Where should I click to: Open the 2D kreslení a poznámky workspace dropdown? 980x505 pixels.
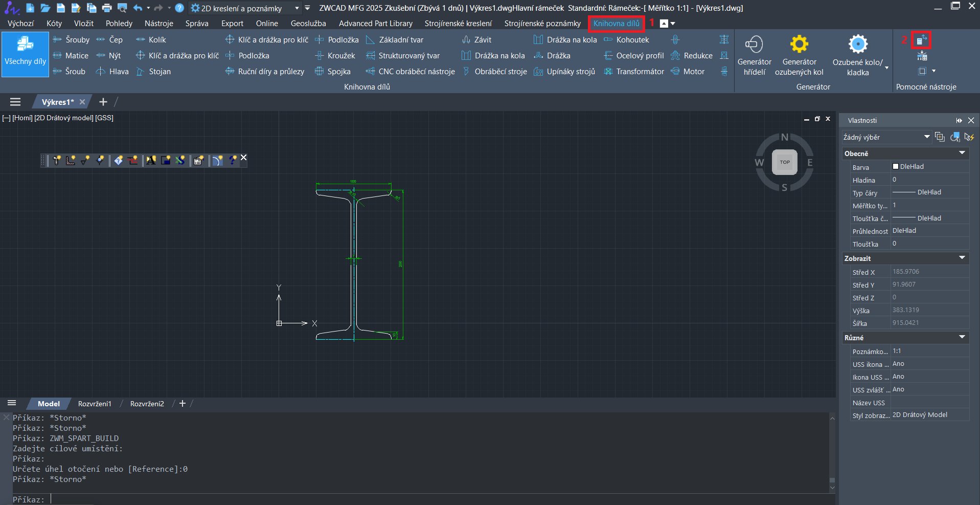[297, 8]
